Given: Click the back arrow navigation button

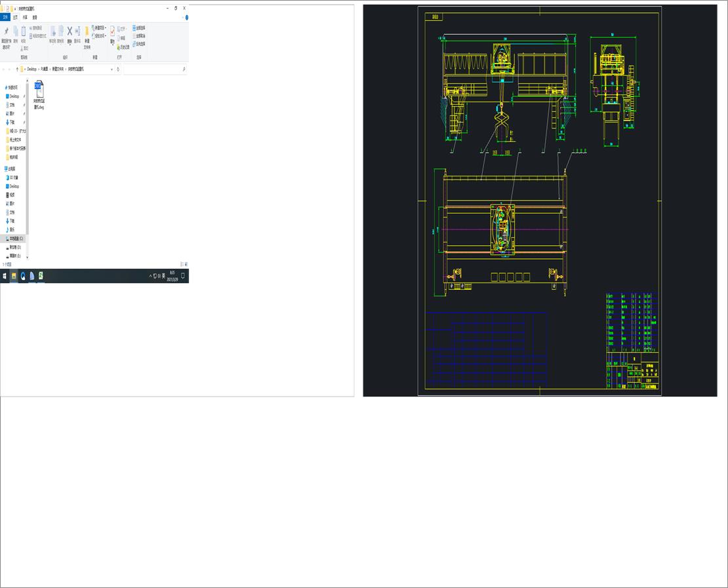Looking at the screenshot, I should pos(4,69).
